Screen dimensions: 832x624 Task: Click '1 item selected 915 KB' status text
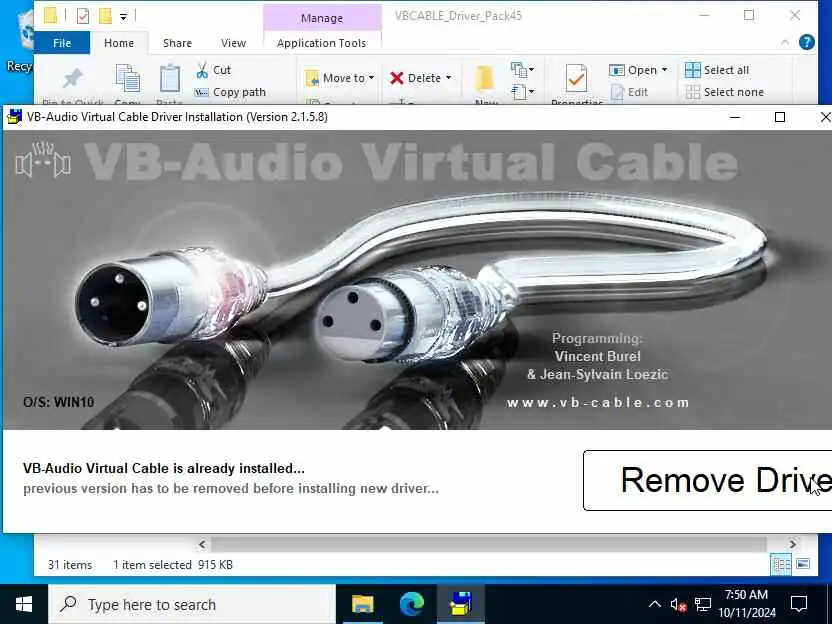(x=173, y=565)
